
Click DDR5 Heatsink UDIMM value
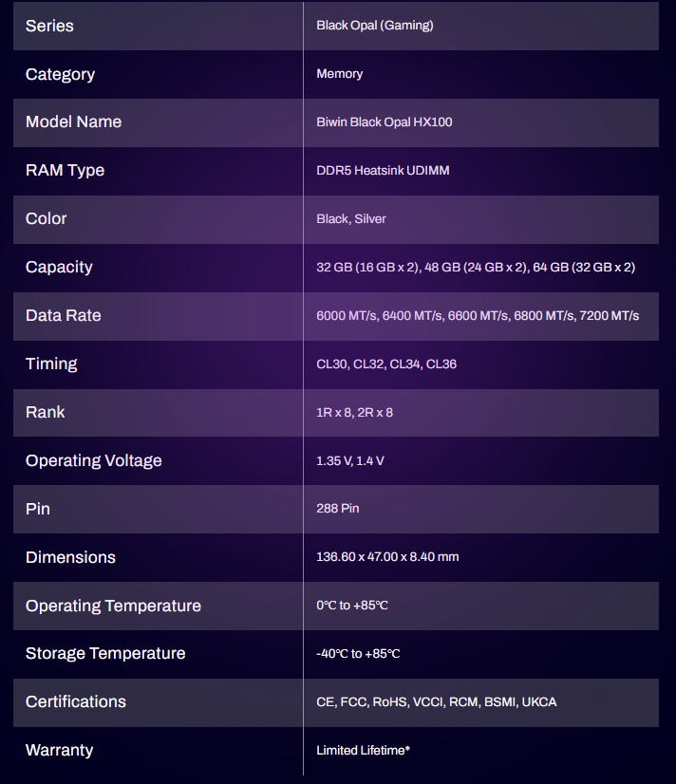click(x=383, y=171)
